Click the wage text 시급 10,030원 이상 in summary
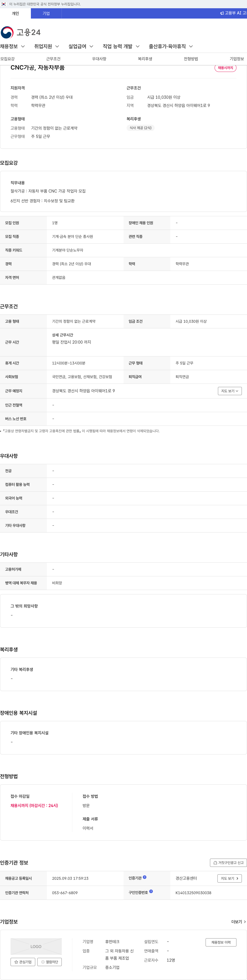 tap(164, 97)
